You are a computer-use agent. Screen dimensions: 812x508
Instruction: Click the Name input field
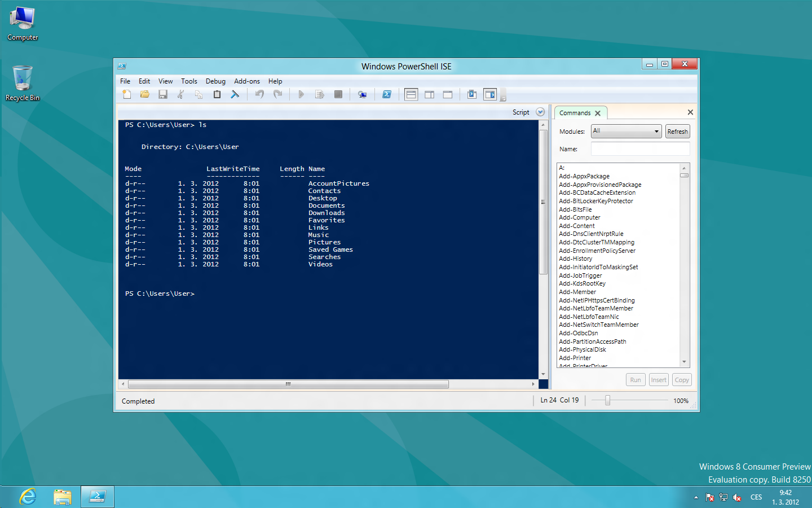(x=640, y=149)
